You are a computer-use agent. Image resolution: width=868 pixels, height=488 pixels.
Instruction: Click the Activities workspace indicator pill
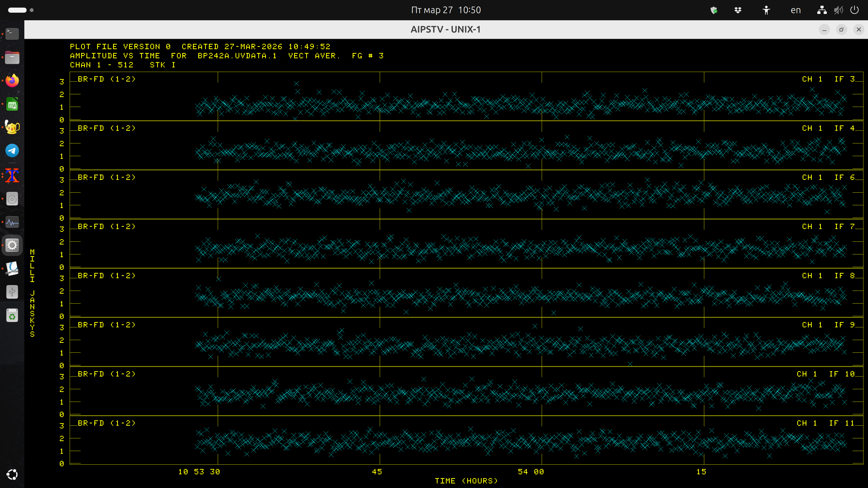(x=17, y=10)
